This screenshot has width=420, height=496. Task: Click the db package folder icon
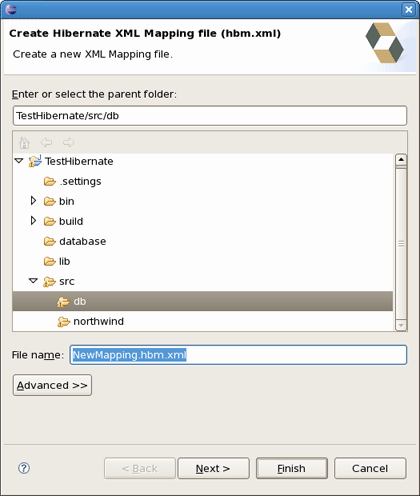(x=63, y=302)
